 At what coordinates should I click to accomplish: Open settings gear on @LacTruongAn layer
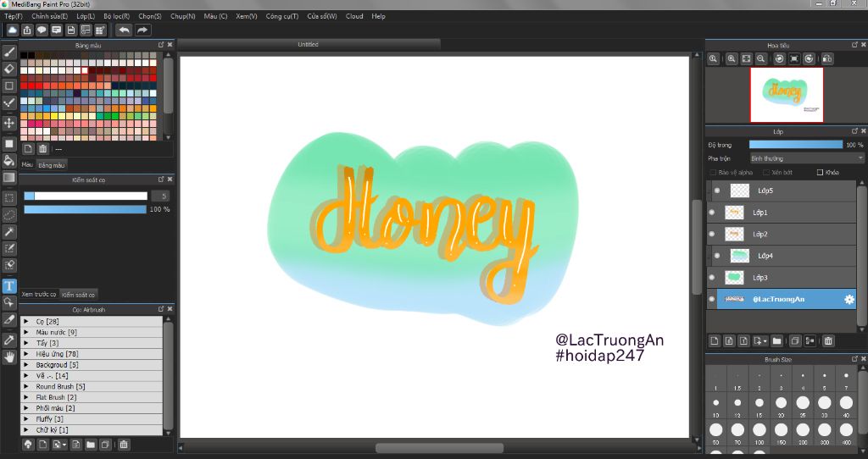pos(849,299)
